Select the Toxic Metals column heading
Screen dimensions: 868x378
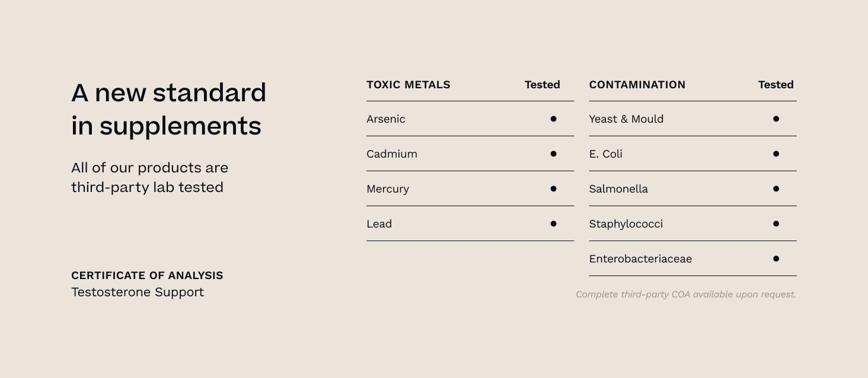pos(409,85)
